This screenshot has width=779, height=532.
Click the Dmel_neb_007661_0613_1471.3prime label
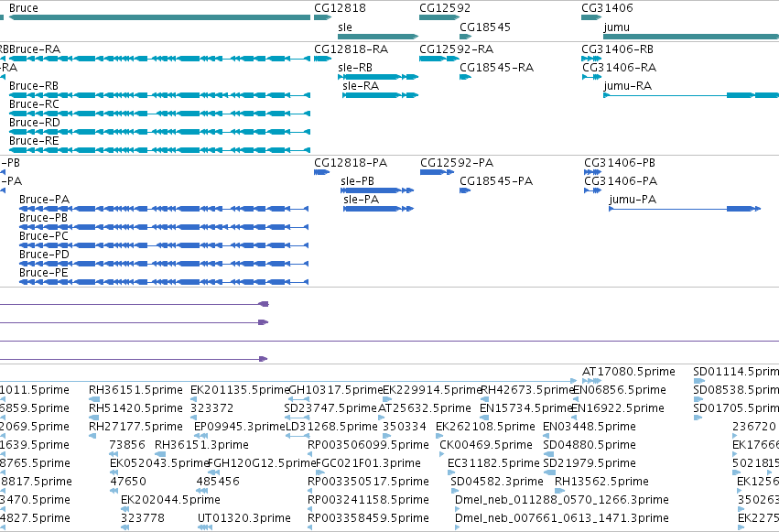[x=562, y=518]
